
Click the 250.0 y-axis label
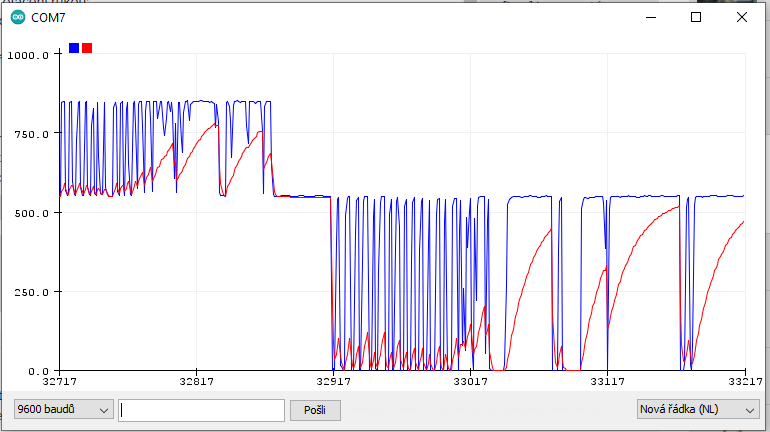[31, 292]
